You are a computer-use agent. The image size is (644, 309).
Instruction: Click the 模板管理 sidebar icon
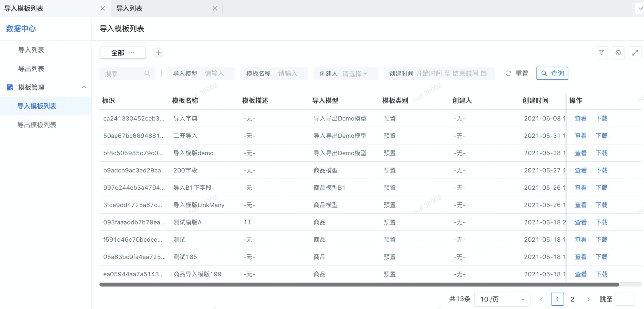tap(10, 87)
